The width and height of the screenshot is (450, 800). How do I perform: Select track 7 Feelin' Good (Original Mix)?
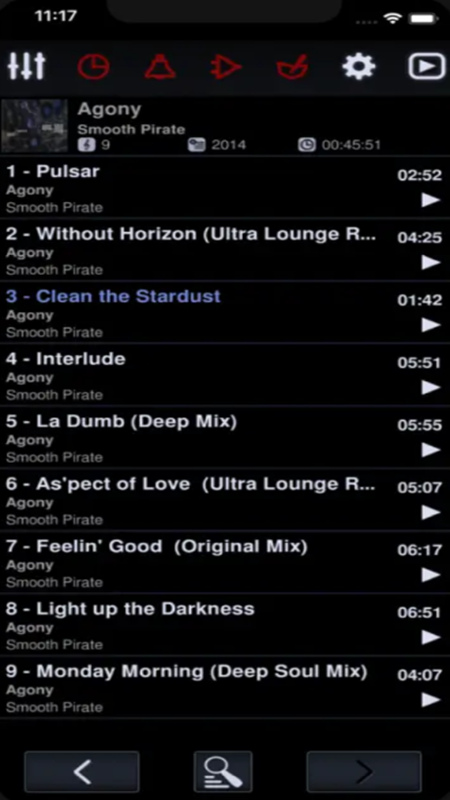pyautogui.click(x=225, y=562)
